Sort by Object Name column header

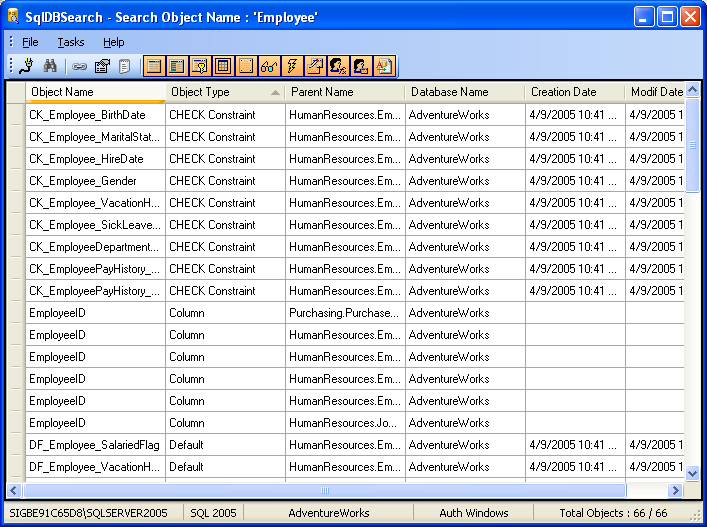click(x=96, y=92)
